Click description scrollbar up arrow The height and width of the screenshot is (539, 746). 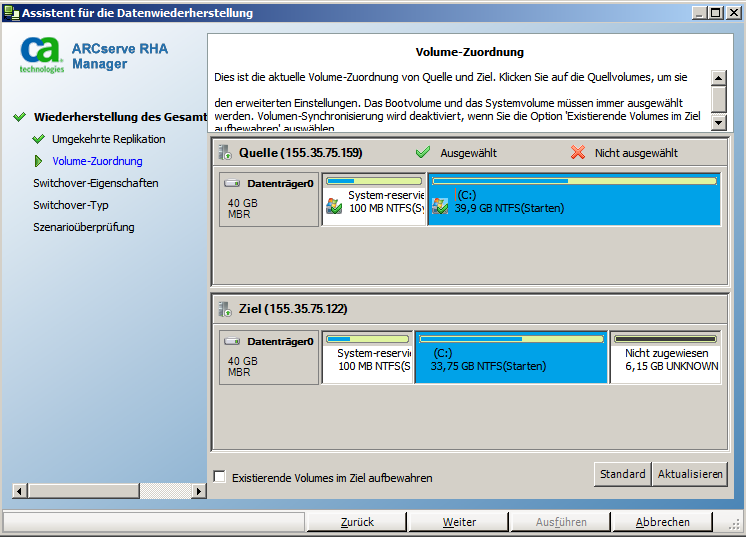[718, 78]
